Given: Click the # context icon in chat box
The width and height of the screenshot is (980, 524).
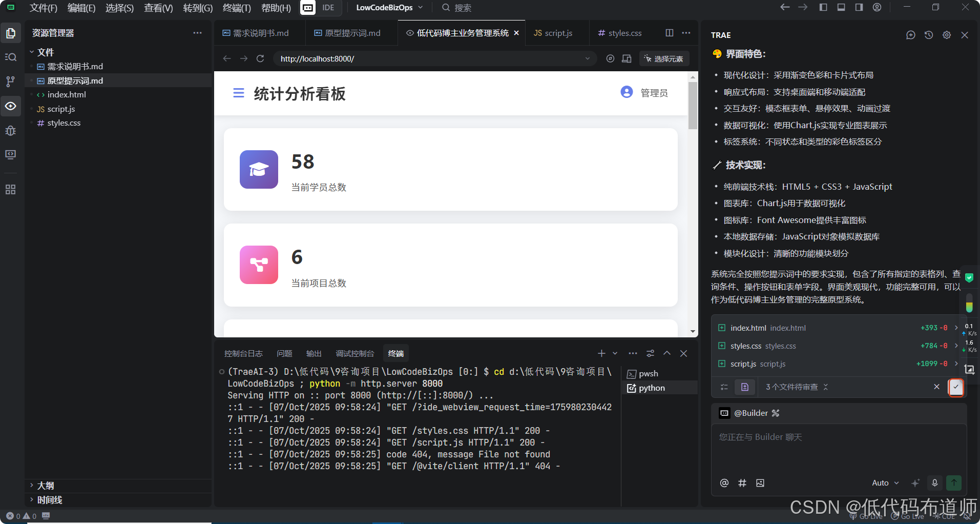Looking at the screenshot, I should (x=742, y=482).
